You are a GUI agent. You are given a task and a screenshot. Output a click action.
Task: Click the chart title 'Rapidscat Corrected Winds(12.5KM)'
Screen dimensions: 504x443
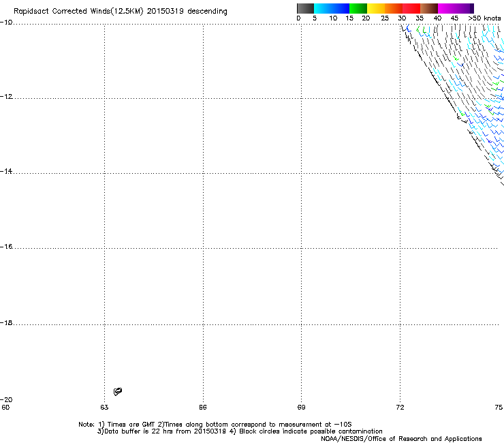point(78,12)
